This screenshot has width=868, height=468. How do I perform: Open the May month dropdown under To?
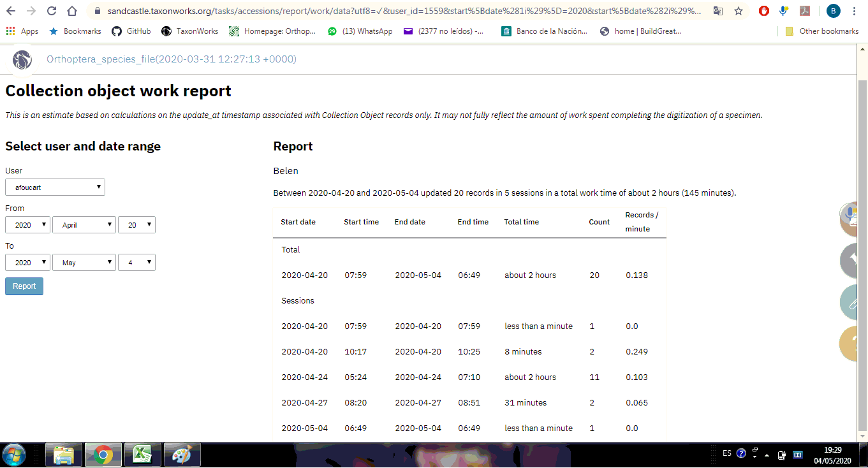point(84,262)
